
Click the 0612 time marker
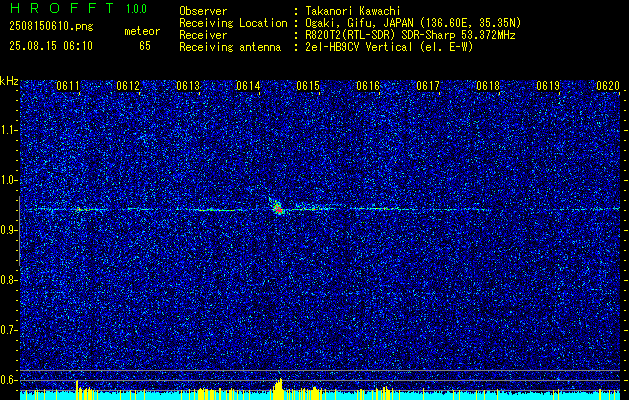tap(128, 85)
